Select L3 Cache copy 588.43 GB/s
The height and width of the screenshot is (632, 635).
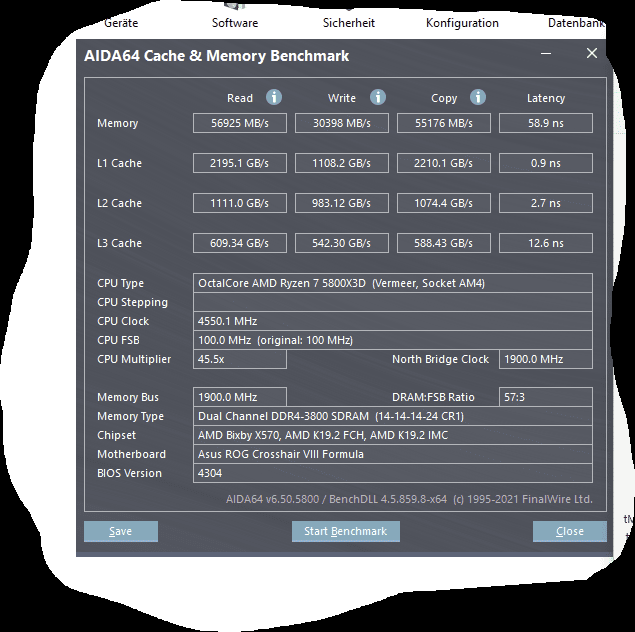point(444,243)
